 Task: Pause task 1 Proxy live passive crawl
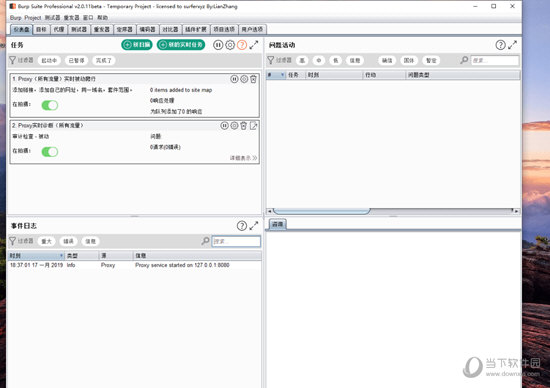tap(234, 79)
